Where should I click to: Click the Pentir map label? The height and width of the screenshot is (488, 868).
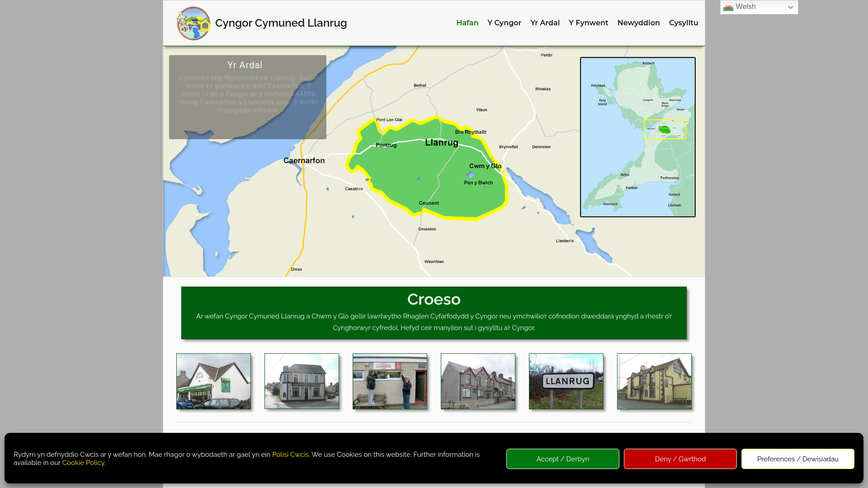coord(546,55)
